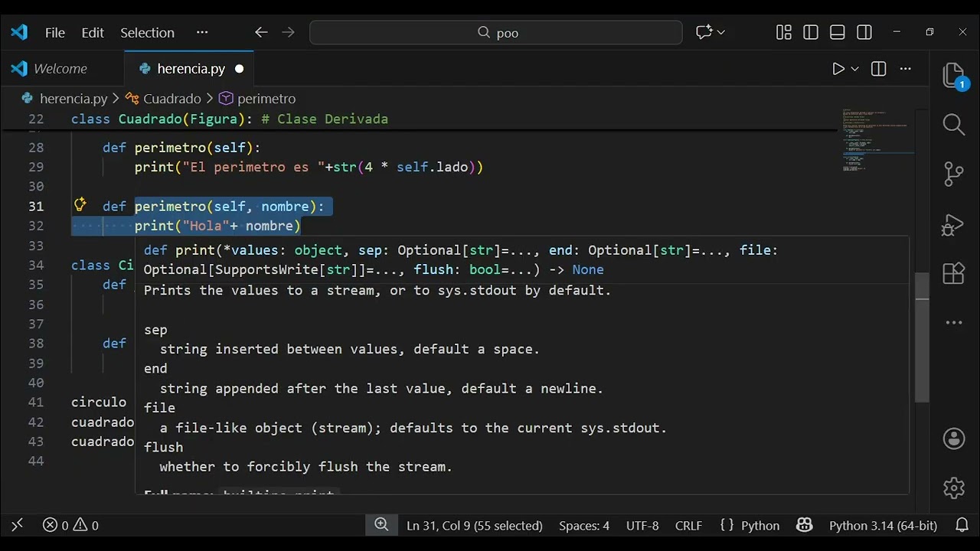The height and width of the screenshot is (551, 980).
Task: Open errors and warnings problems indicator
Action: point(70,525)
